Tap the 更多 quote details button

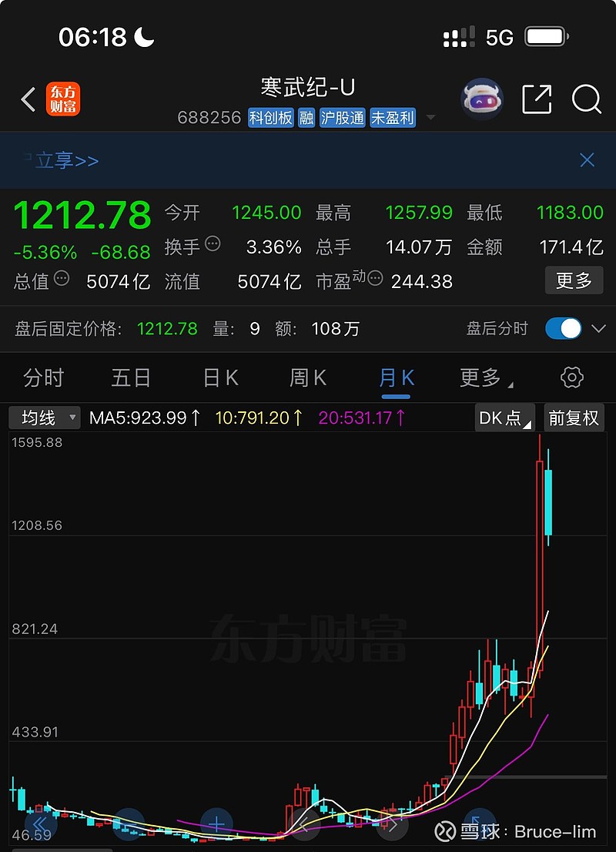[x=574, y=280]
